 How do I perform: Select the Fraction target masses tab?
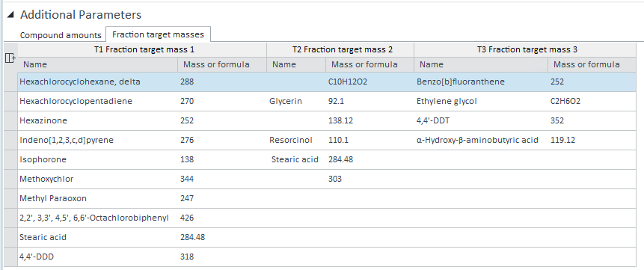[x=158, y=34]
